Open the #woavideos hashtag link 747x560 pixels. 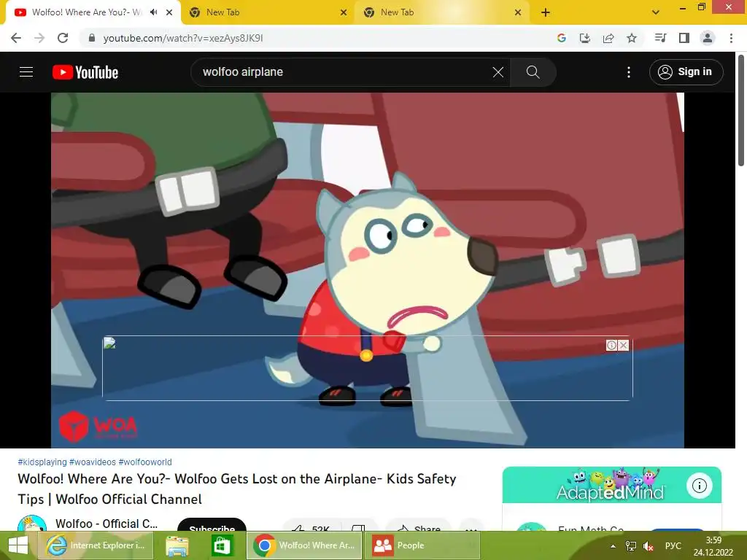coord(93,462)
